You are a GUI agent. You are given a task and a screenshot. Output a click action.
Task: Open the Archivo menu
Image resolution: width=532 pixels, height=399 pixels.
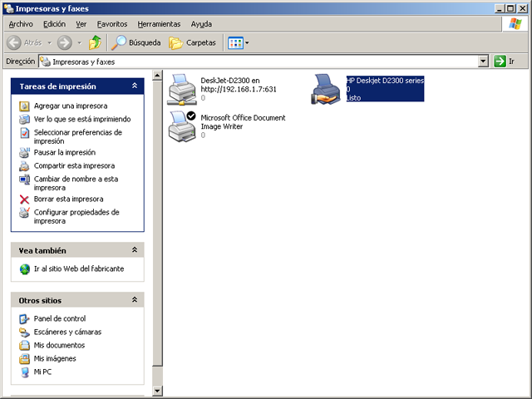pyautogui.click(x=21, y=24)
